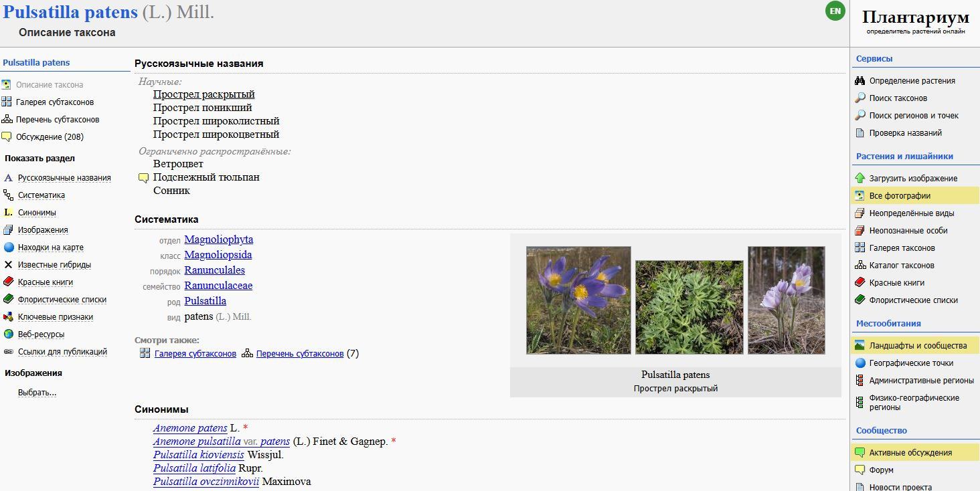Open the green foliage photo thumbnail
980x491 pixels.
point(689,307)
